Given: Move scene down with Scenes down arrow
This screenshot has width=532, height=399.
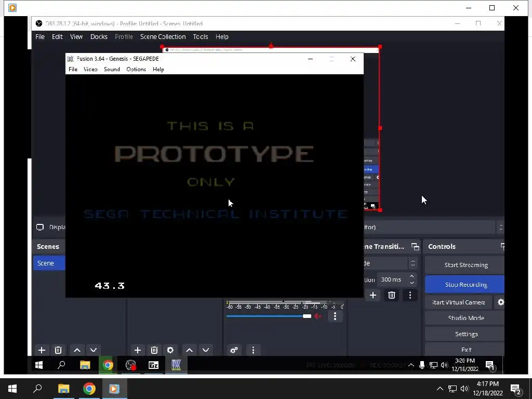Looking at the screenshot, I should [x=94, y=350].
